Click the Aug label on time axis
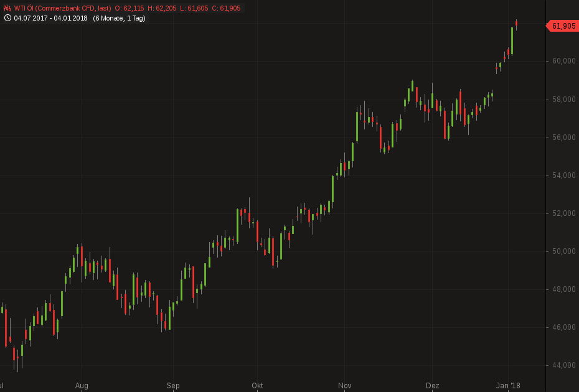Image resolution: width=579 pixels, height=392 pixels. (x=82, y=386)
